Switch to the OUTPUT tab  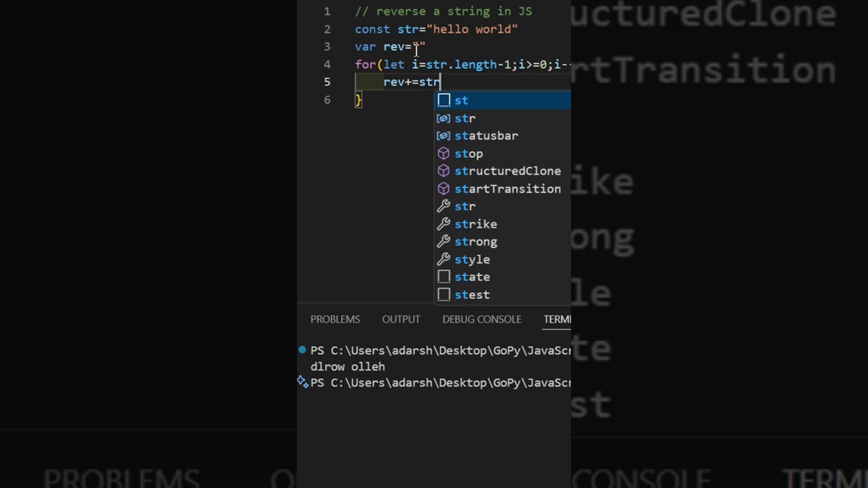click(x=401, y=319)
